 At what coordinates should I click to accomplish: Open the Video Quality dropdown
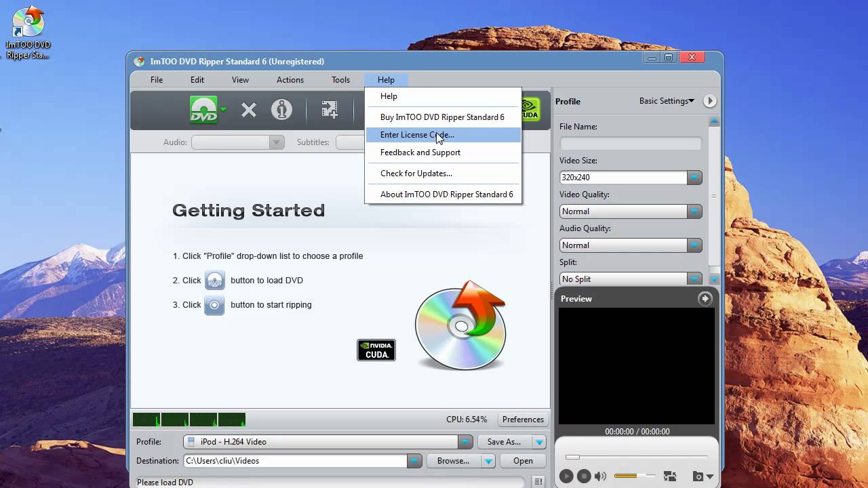pyautogui.click(x=631, y=211)
